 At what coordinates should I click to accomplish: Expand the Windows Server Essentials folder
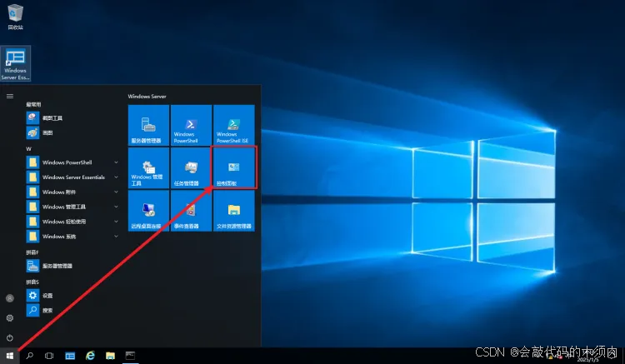pyautogui.click(x=72, y=177)
